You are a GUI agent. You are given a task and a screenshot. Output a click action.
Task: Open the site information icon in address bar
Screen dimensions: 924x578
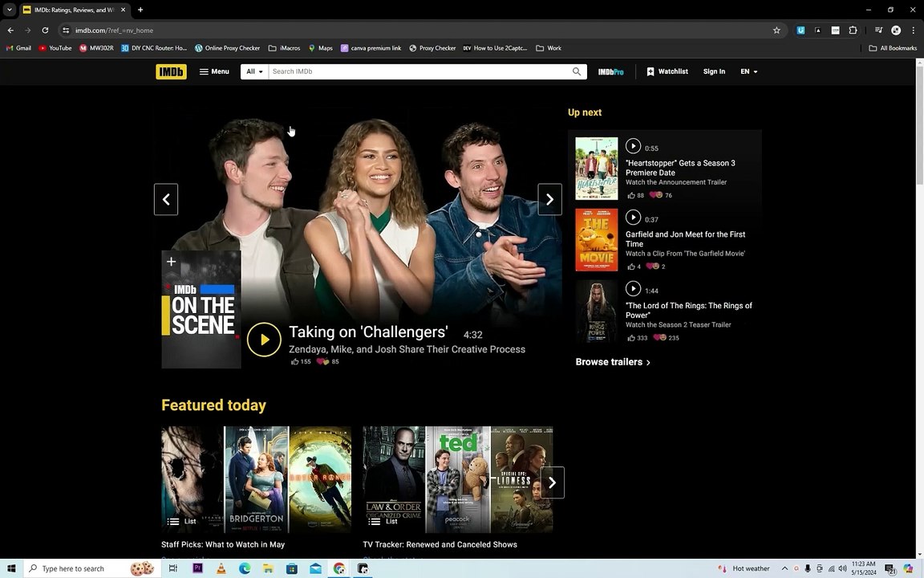click(x=66, y=30)
